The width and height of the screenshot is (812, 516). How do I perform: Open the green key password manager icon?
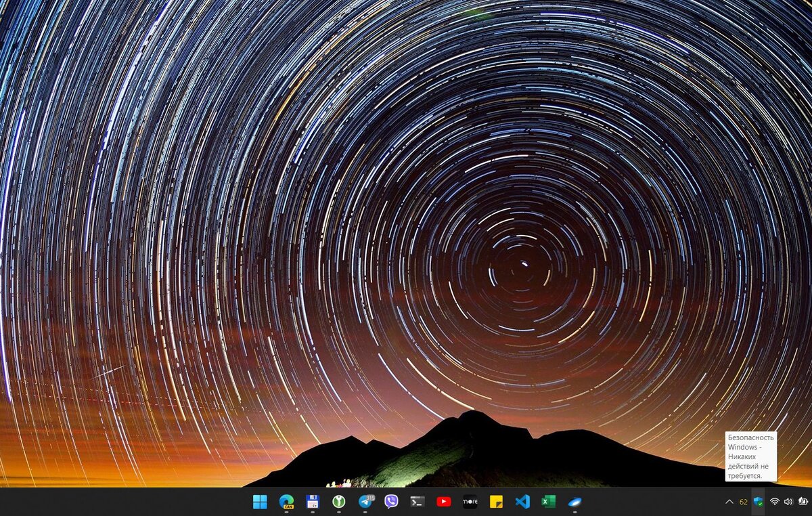339,502
